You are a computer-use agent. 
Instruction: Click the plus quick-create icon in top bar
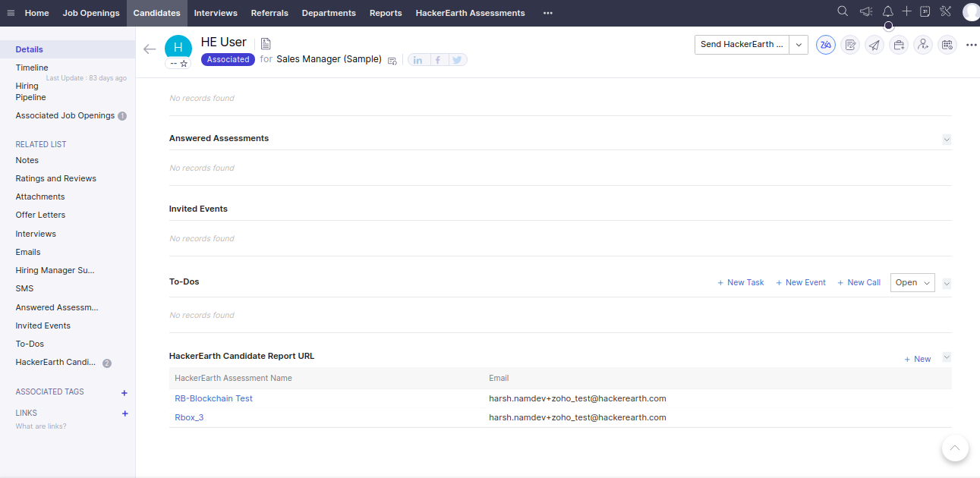(906, 11)
